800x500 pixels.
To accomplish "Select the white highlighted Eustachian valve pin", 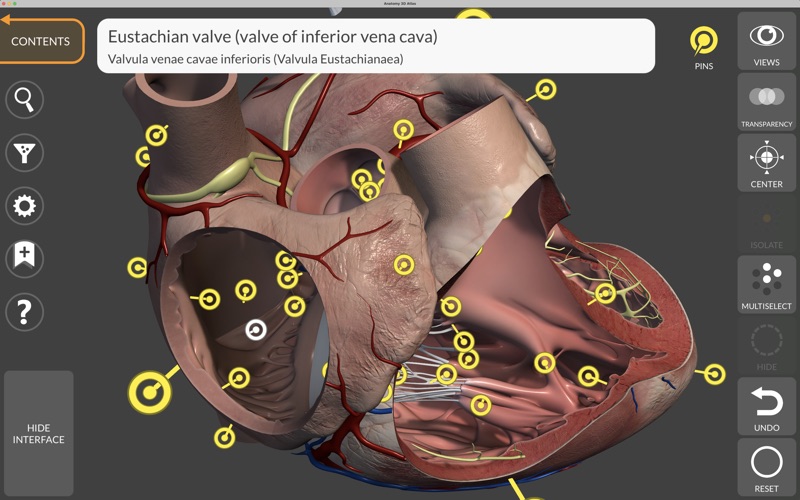I will [x=256, y=330].
